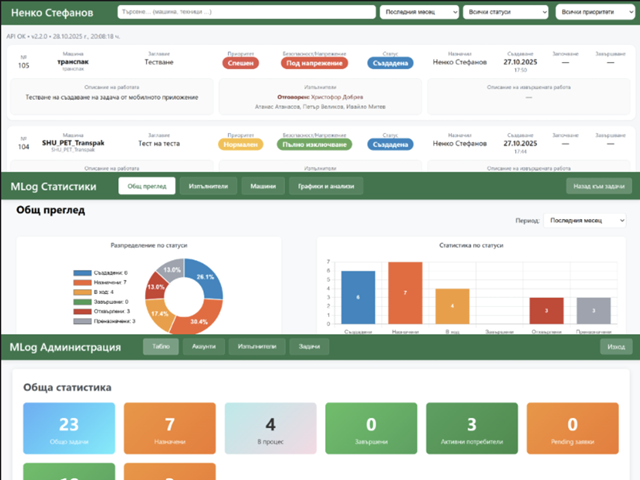Click the 'Пълно изключване' safety badge
The height and width of the screenshot is (480, 640).
click(314, 144)
